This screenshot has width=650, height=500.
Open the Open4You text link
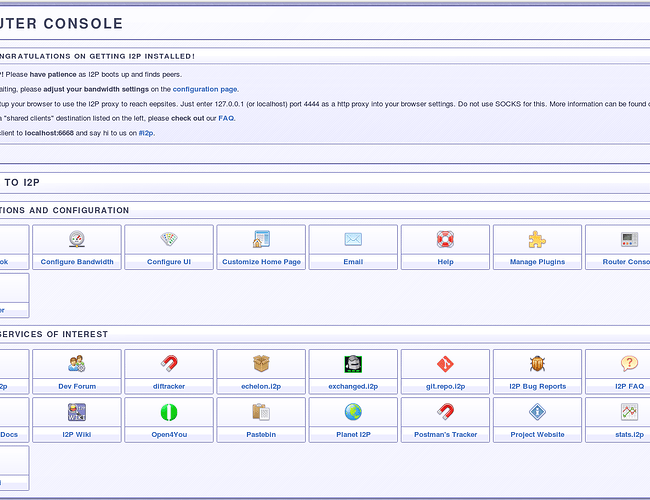(169, 434)
